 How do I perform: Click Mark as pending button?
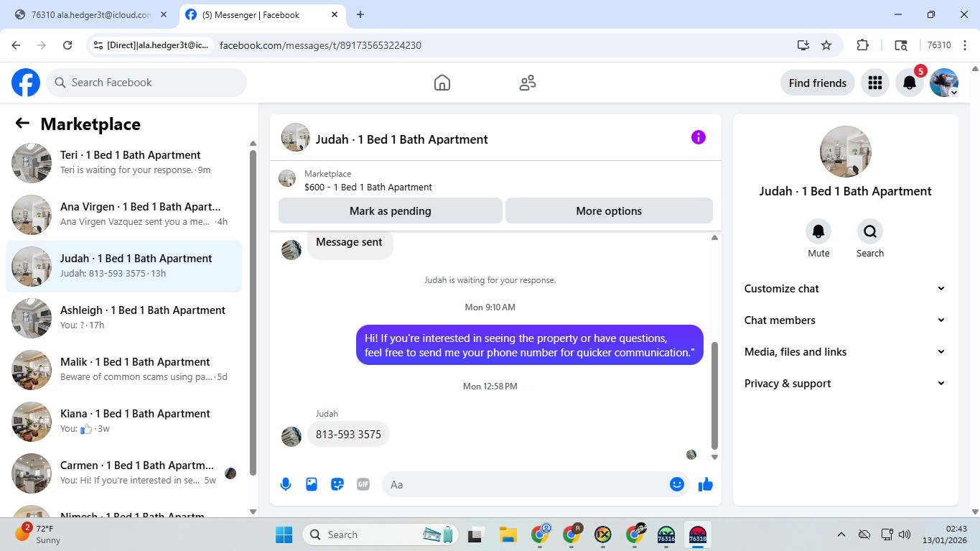pyautogui.click(x=391, y=211)
